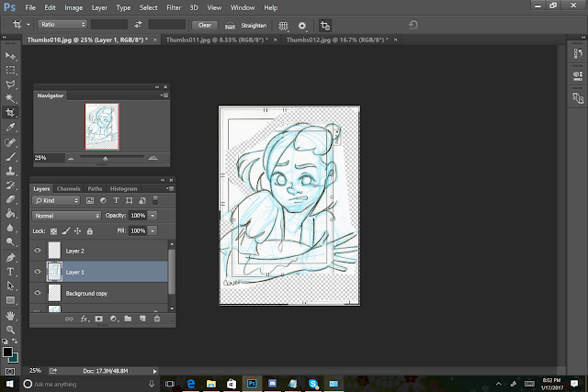Hide Layer 2 using its eye icon
This screenshot has height=392, width=588.
[x=38, y=250]
